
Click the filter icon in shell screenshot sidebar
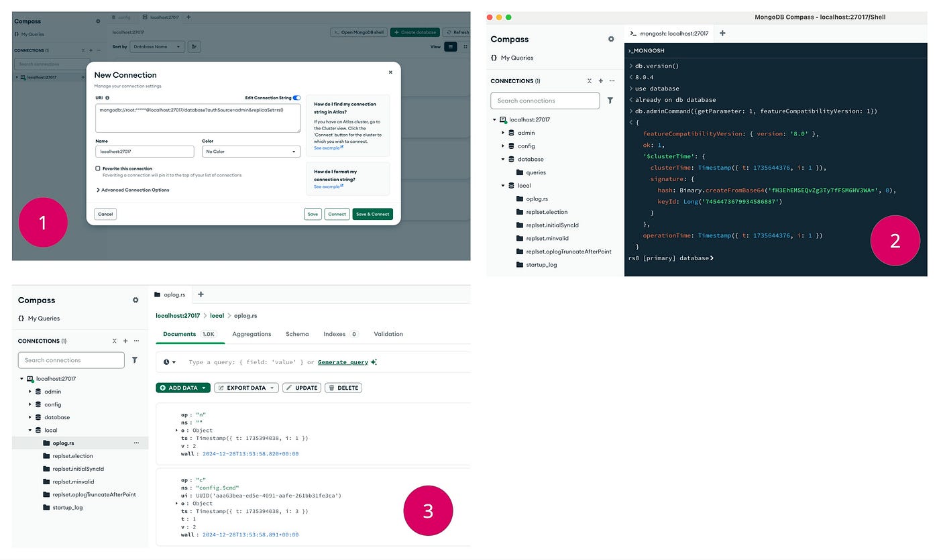[x=610, y=101]
